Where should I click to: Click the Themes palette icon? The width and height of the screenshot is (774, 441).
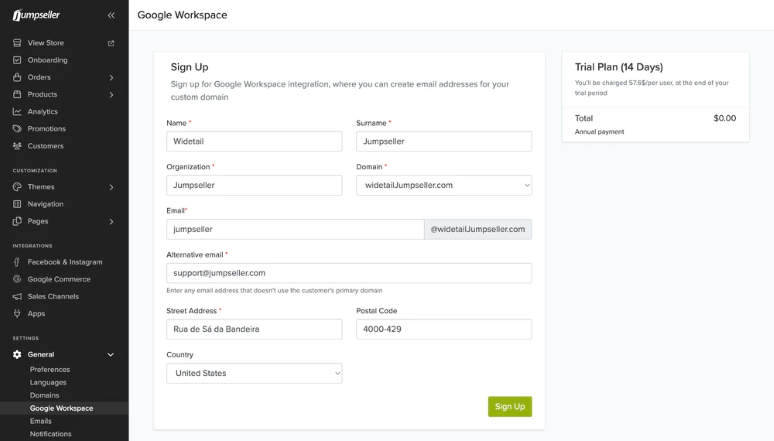[17, 187]
